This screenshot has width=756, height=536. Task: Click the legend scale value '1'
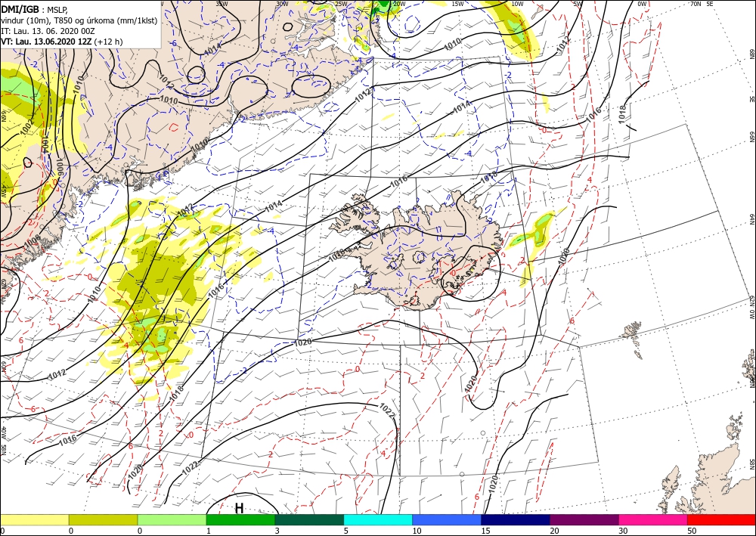coord(209,531)
